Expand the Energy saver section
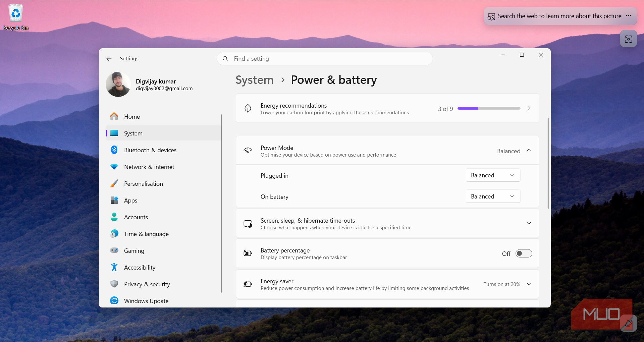 coord(529,284)
